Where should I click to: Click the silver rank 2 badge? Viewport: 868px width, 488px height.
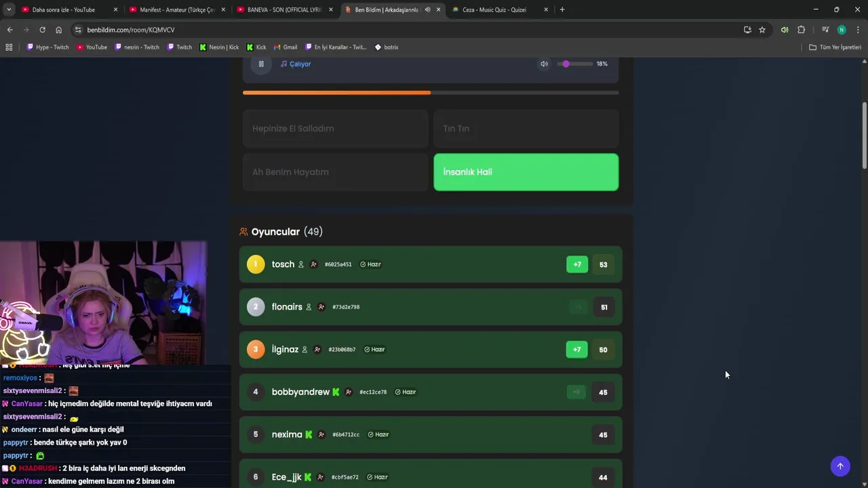coord(256,307)
